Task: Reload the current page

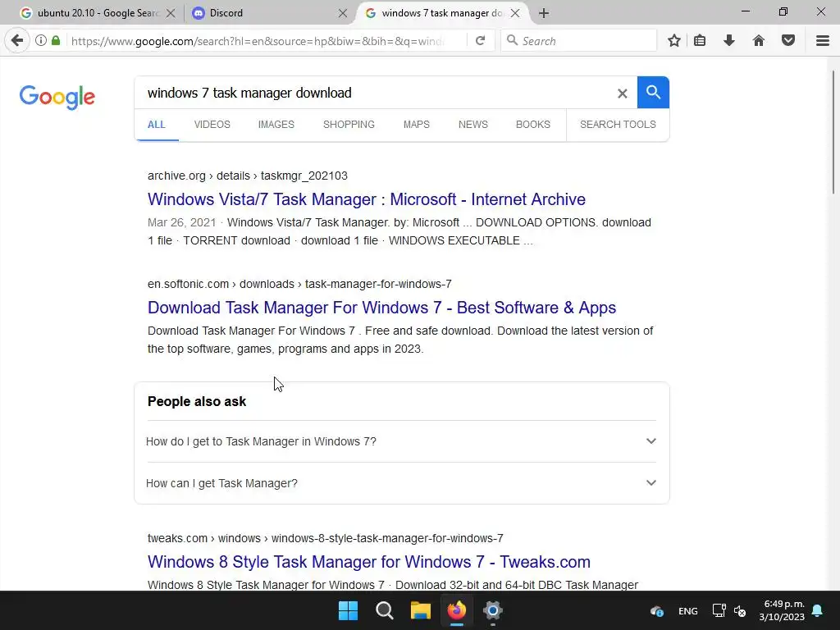Action: pyautogui.click(x=481, y=41)
